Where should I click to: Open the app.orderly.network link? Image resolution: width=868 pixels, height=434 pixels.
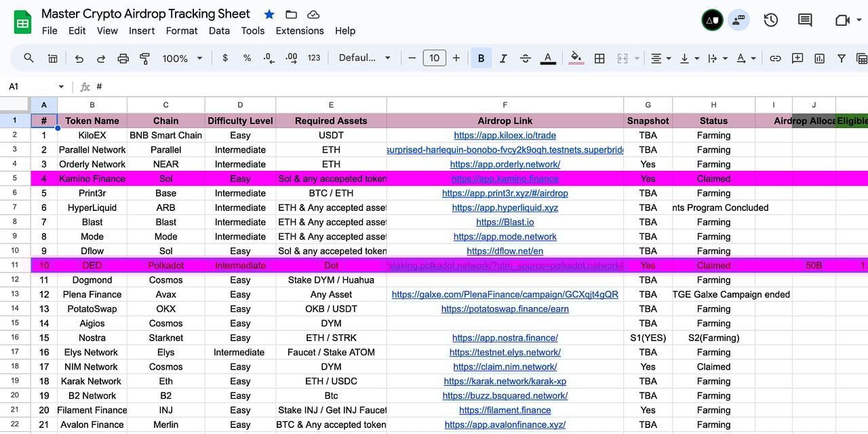pos(505,164)
